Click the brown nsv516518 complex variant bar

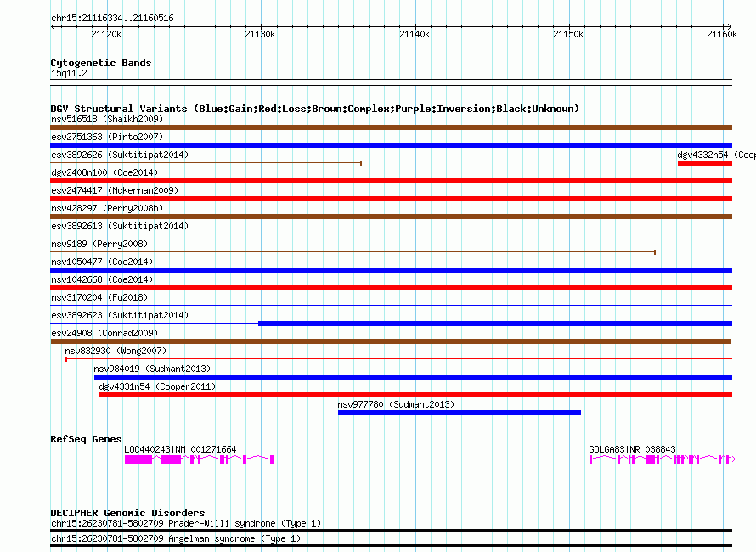click(x=391, y=127)
